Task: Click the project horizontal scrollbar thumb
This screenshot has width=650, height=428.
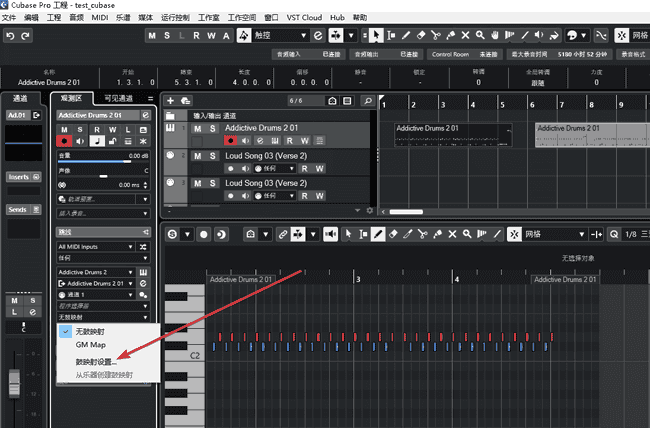Action: (406, 212)
